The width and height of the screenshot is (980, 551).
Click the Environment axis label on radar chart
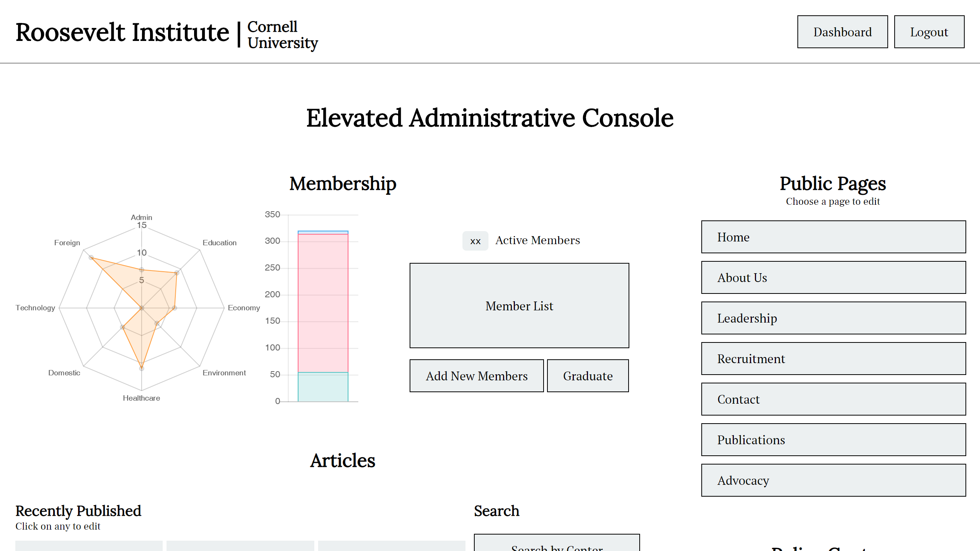pos(224,373)
